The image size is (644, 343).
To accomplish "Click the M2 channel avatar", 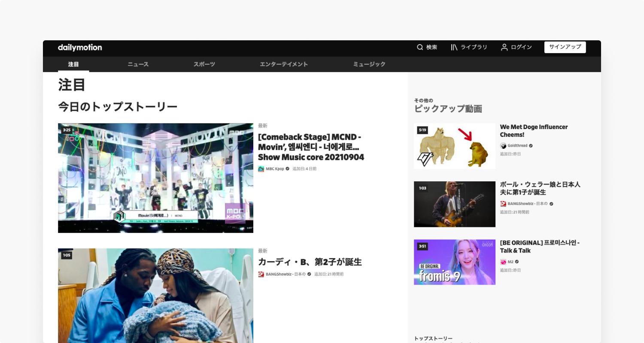I will (503, 262).
